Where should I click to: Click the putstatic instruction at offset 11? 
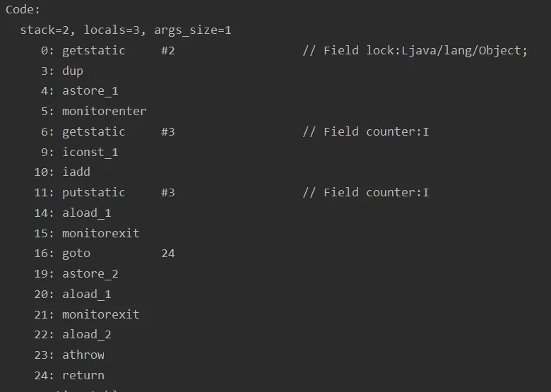click(x=93, y=192)
